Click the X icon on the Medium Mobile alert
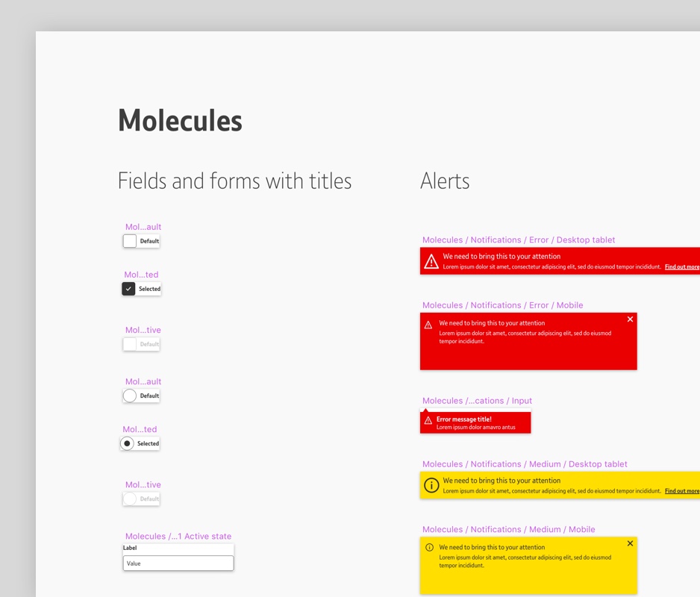Screen dimensions: 700x597 pos(630,543)
